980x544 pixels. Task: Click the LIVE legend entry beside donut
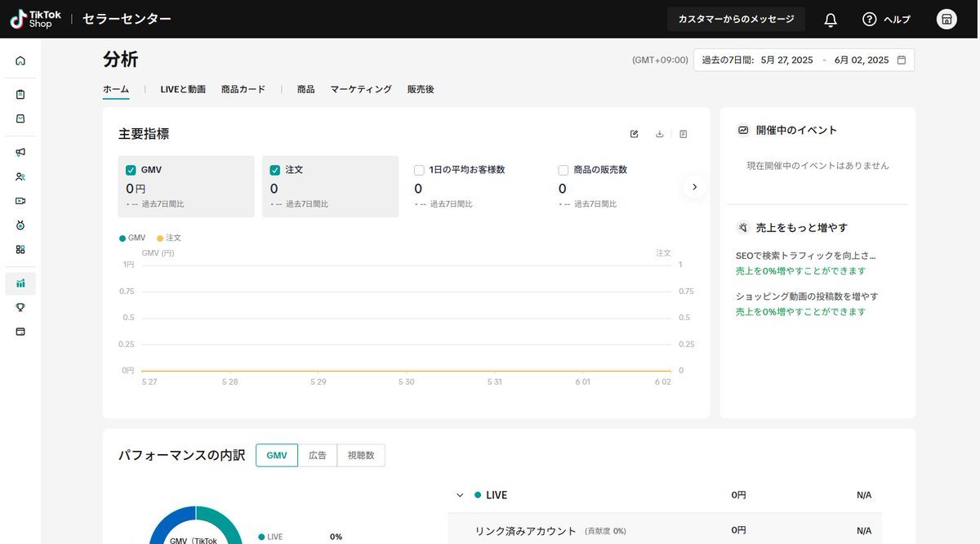[x=270, y=537]
